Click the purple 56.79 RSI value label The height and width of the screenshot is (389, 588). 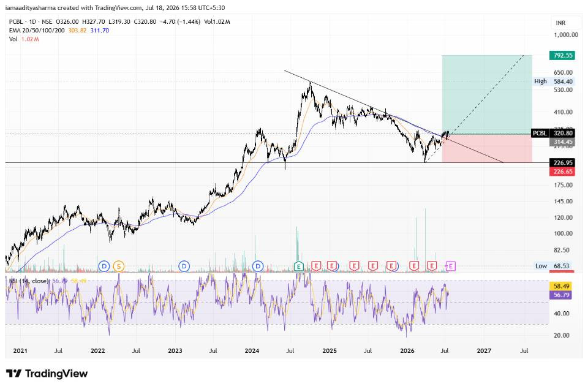[x=562, y=295]
